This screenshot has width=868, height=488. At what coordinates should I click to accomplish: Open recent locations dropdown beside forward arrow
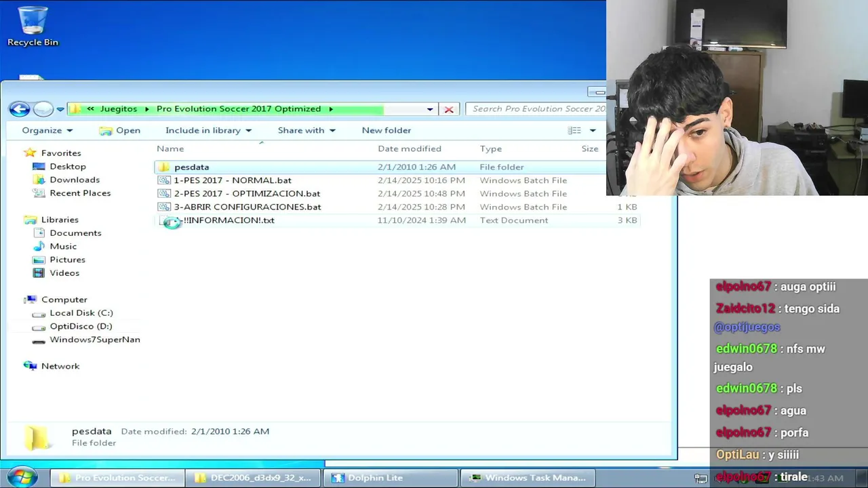click(x=60, y=109)
